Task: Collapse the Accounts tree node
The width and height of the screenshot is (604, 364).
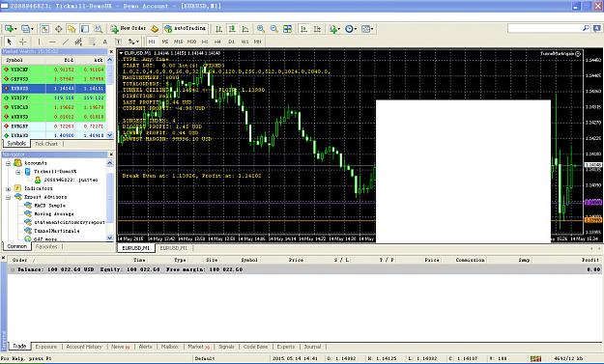Action: click(8, 163)
